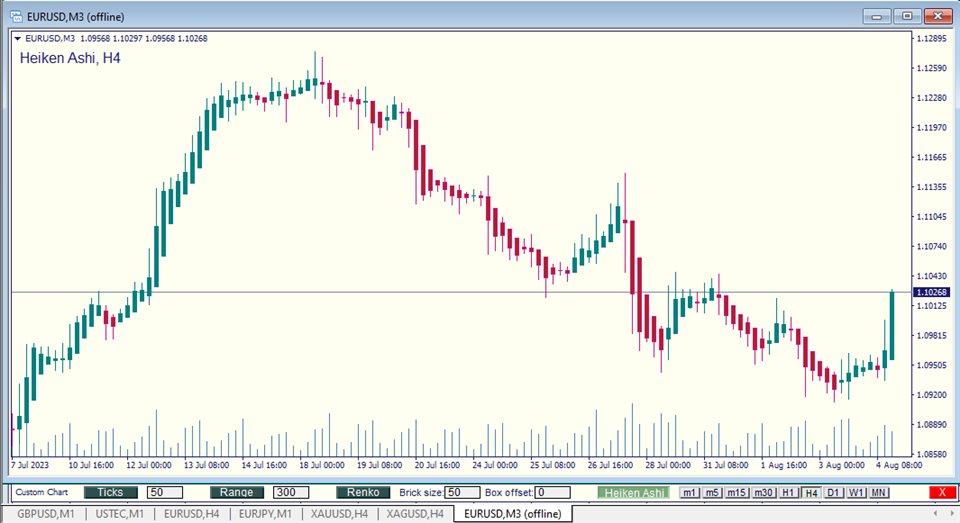
Task: Open the GBPUSD,M1 chart tab
Action: pyautogui.click(x=45, y=513)
